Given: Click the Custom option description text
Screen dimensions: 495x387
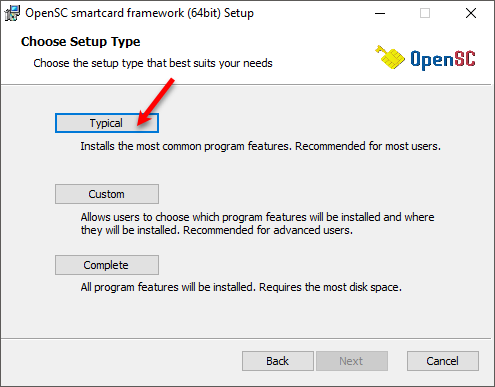Looking at the screenshot, I should pyautogui.click(x=257, y=224).
